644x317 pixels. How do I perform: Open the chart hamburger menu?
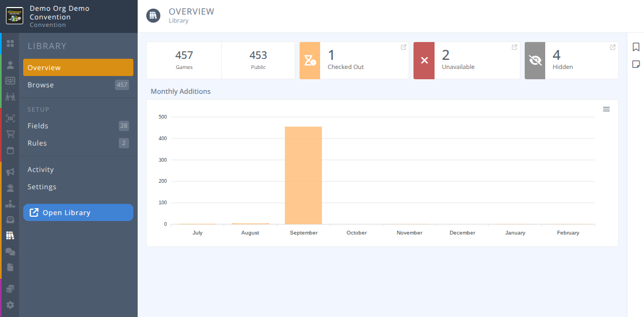[x=606, y=109]
